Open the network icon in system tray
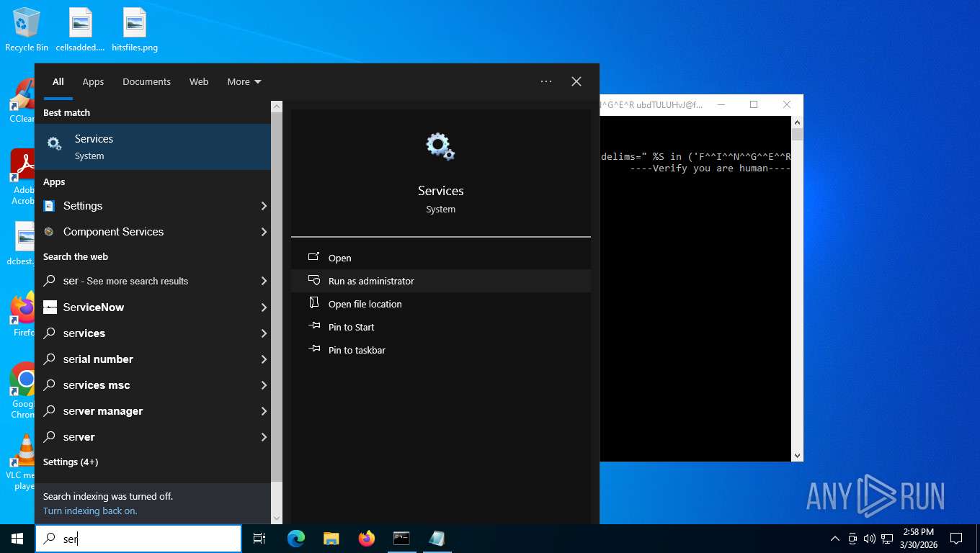Screen dimensions: 980x553 click(886, 539)
